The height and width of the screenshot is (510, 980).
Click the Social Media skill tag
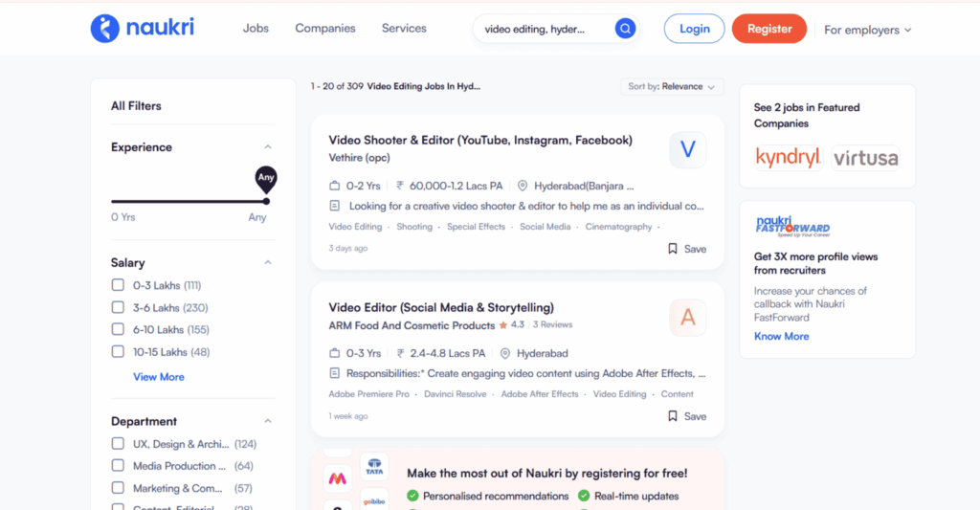(545, 227)
